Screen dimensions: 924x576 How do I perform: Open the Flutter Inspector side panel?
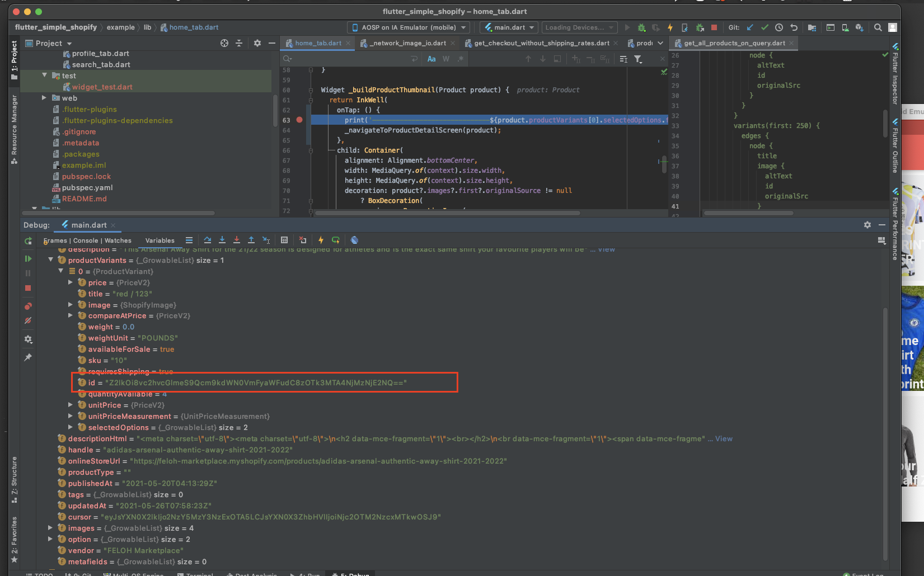coord(895,81)
